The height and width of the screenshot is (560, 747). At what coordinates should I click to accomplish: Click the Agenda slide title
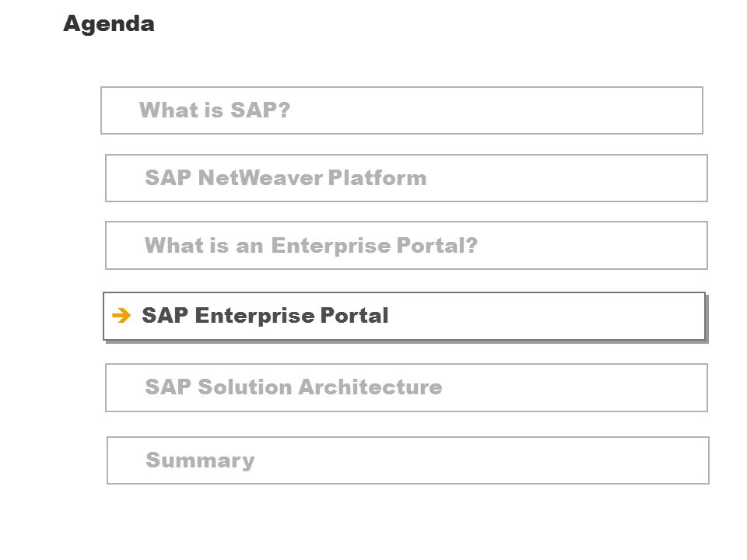tap(109, 24)
